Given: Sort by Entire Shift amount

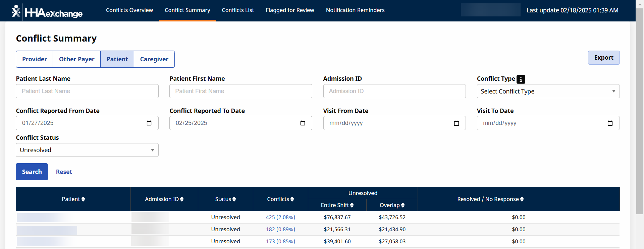Looking at the screenshot, I should [x=337, y=205].
